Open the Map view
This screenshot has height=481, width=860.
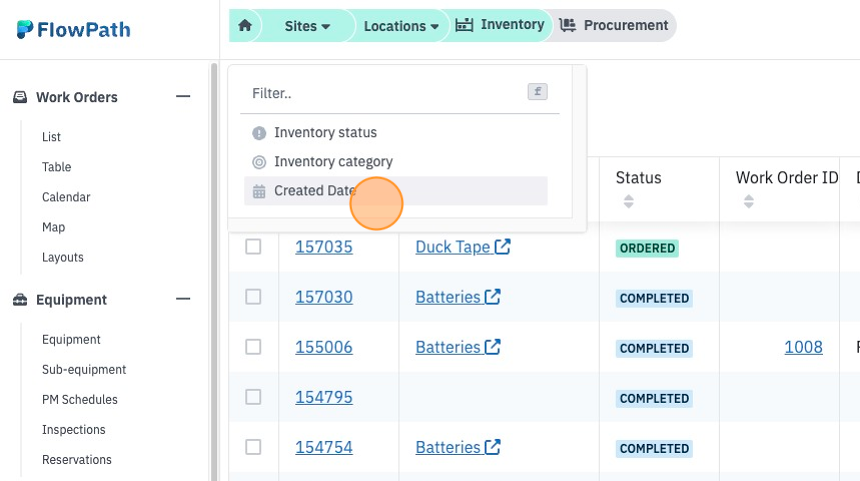53,227
